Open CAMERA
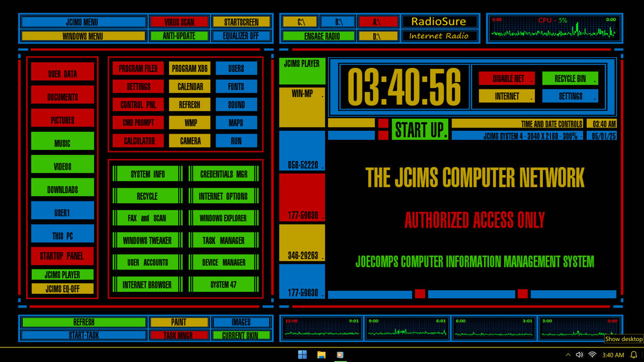644x362 pixels. coord(189,140)
